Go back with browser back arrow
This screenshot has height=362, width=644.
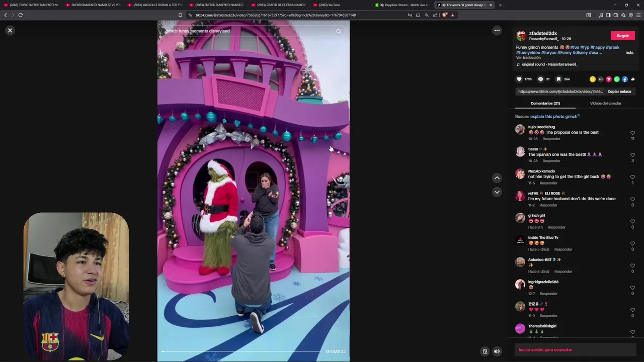tap(6, 15)
